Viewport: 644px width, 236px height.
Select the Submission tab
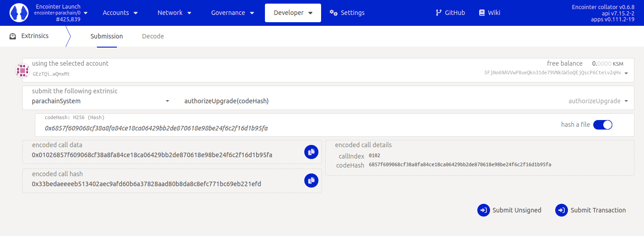pos(106,36)
